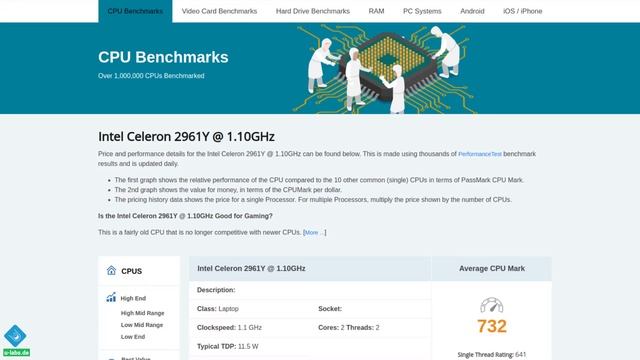Click the u-labs.de badge icon
Viewport: 640px width, 360px height.
coord(16,341)
